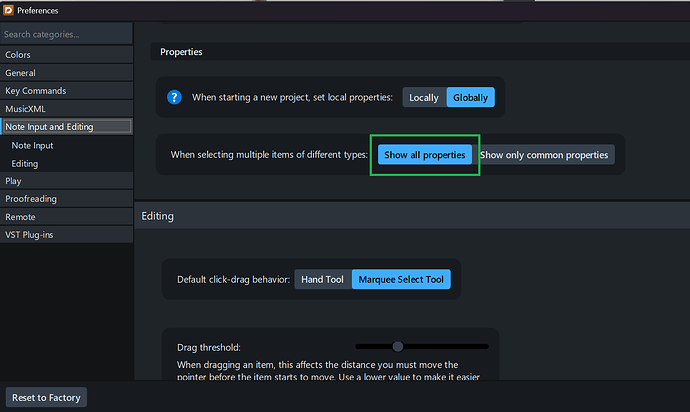This screenshot has width=690, height=412.
Task: Click the Dorico icon in the title bar
Action: point(9,10)
